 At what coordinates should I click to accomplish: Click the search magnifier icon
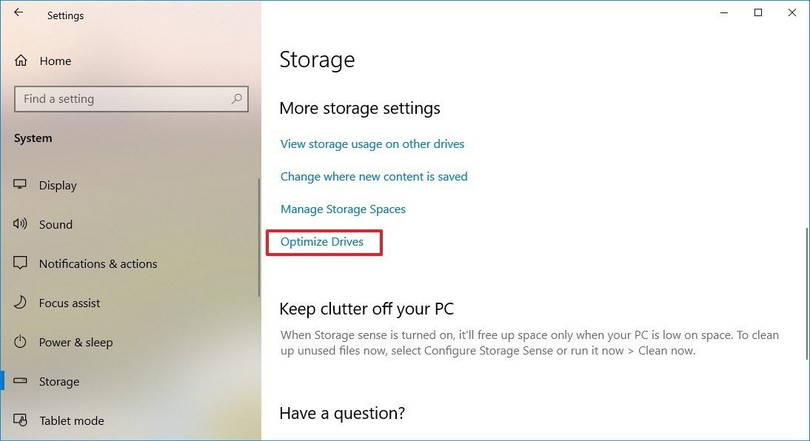click(237, 99)
